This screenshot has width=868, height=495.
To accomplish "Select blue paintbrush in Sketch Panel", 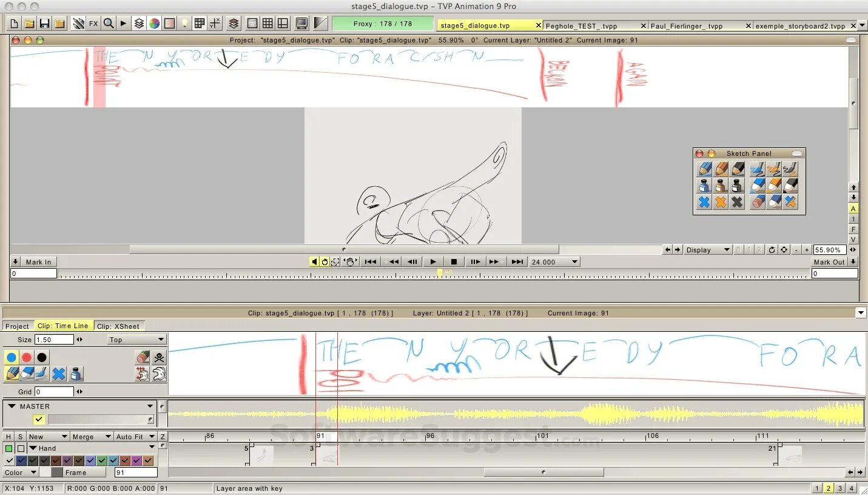I will (757, 169).
